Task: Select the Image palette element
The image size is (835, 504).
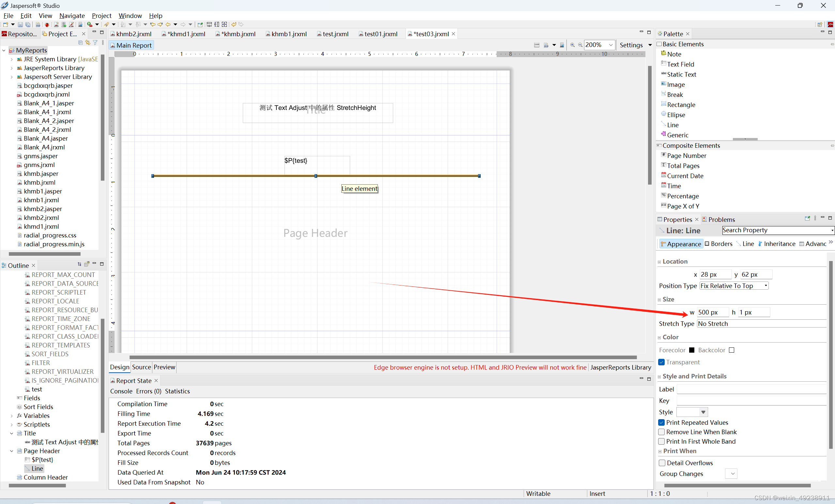Action: pyautogui.click(x=675, y=84)
